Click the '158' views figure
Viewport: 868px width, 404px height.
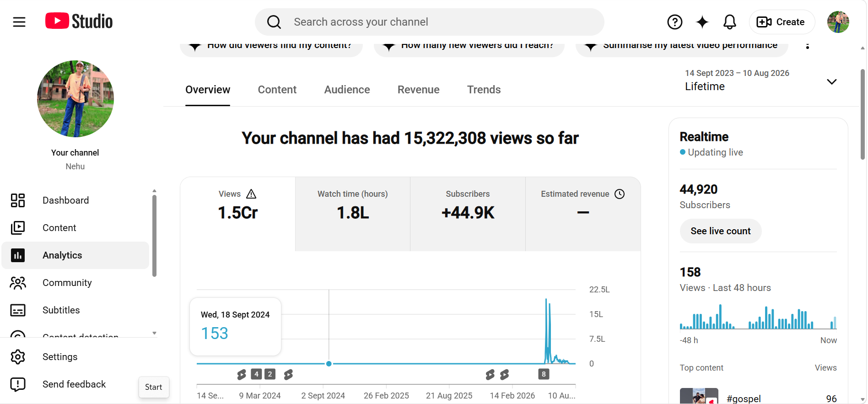tap(690, 272)
